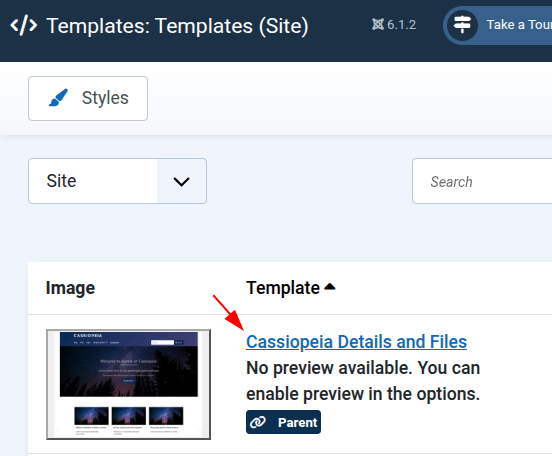This screenshot has height=456, width=552.
Task: Click the 6.1.2 version label
Action: [x=401, y=25]
